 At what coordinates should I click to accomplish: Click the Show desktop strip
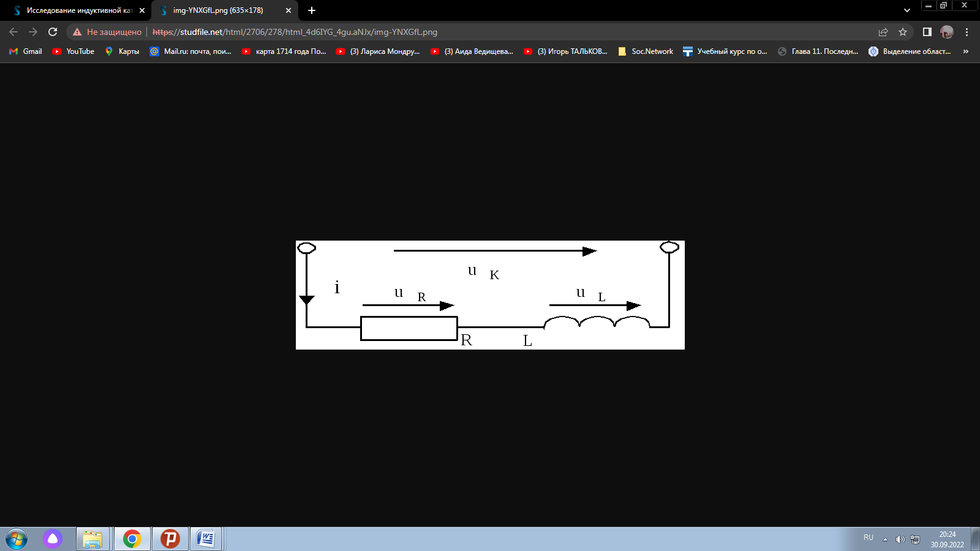tap(974, 539)
